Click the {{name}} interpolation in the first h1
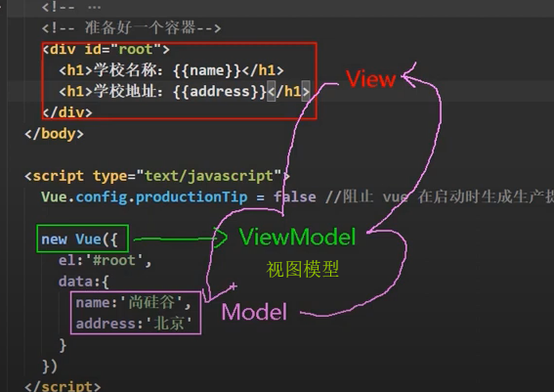This screenshot has width=554, height=392. [207, 70]
